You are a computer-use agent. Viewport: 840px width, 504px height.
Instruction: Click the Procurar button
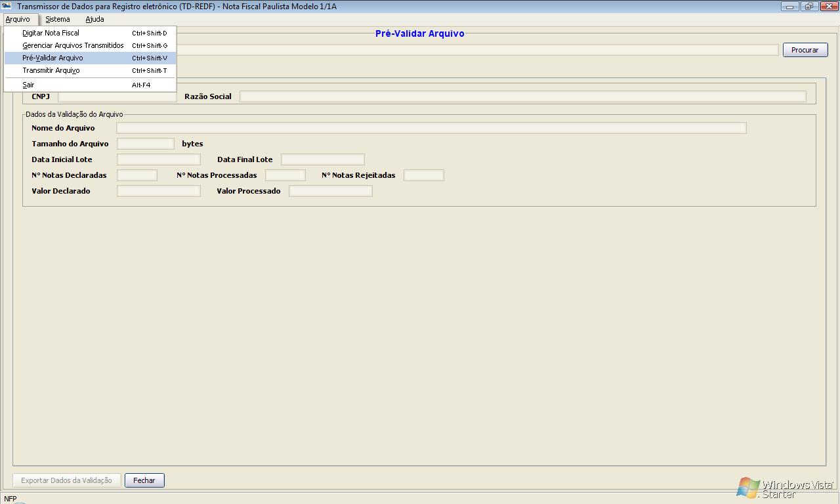tap(805, 50)
